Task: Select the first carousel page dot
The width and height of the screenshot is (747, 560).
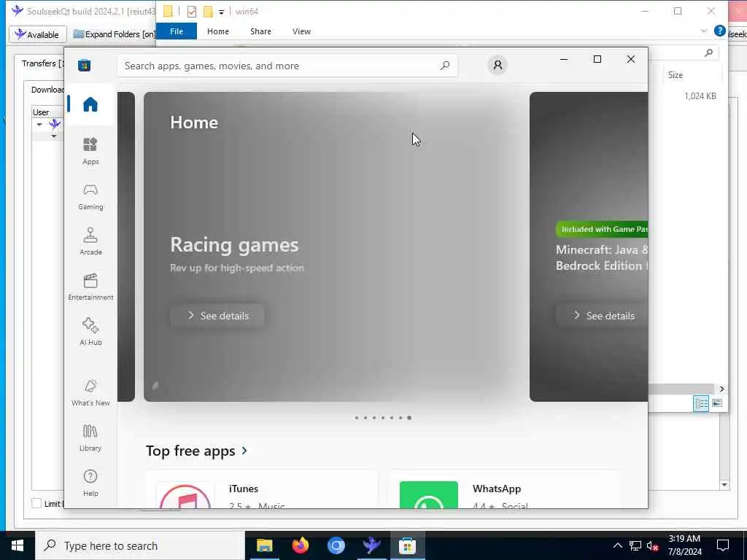Action: pos(356,418)
